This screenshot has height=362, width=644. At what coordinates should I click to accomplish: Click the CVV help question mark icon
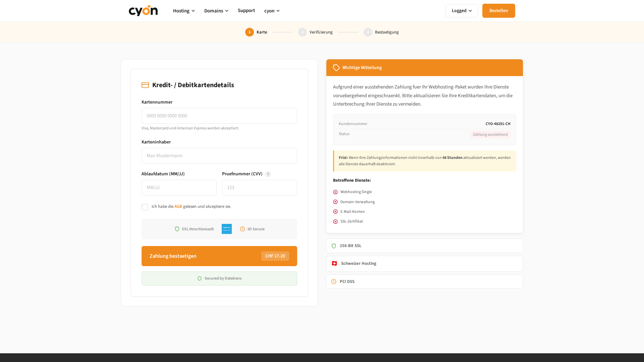click(x=268, y=174)
